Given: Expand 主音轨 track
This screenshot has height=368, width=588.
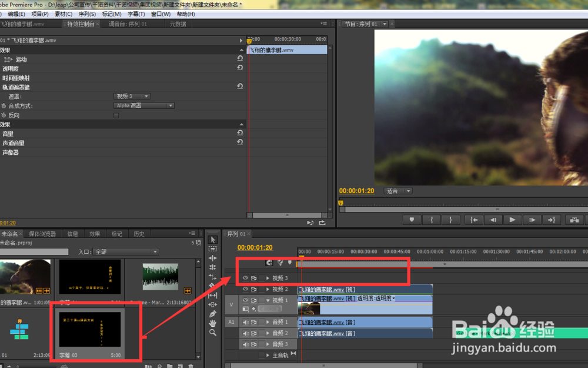Looking at the screenshot, I should coord(268,355).
